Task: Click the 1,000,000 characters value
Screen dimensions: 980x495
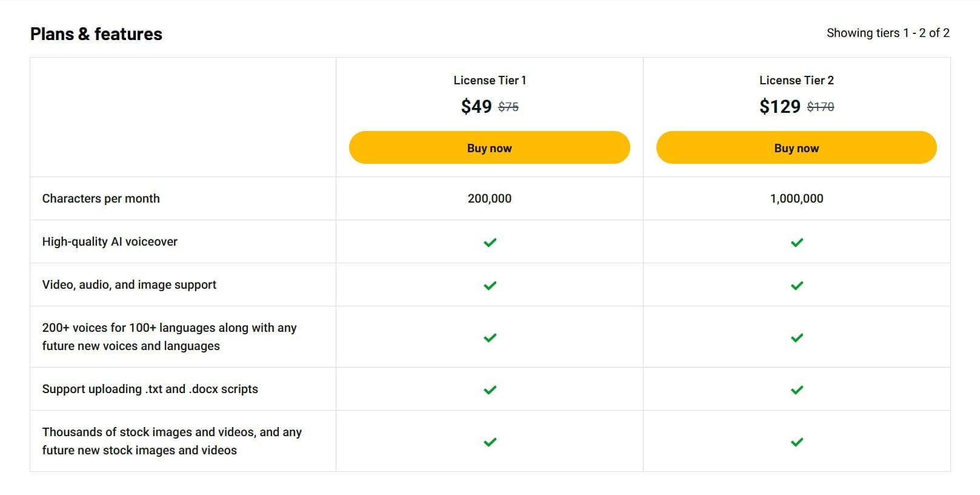Action: click(796, 198)
